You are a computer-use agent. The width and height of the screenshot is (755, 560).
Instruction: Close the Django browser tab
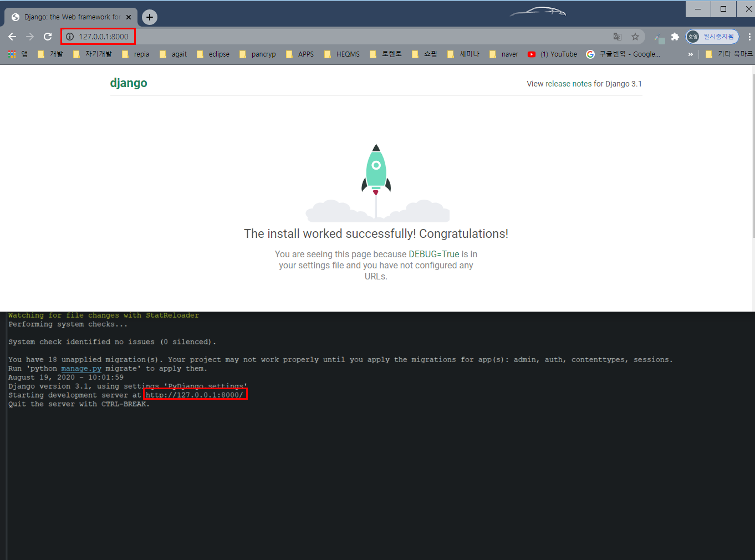click(x=129, y=17)
